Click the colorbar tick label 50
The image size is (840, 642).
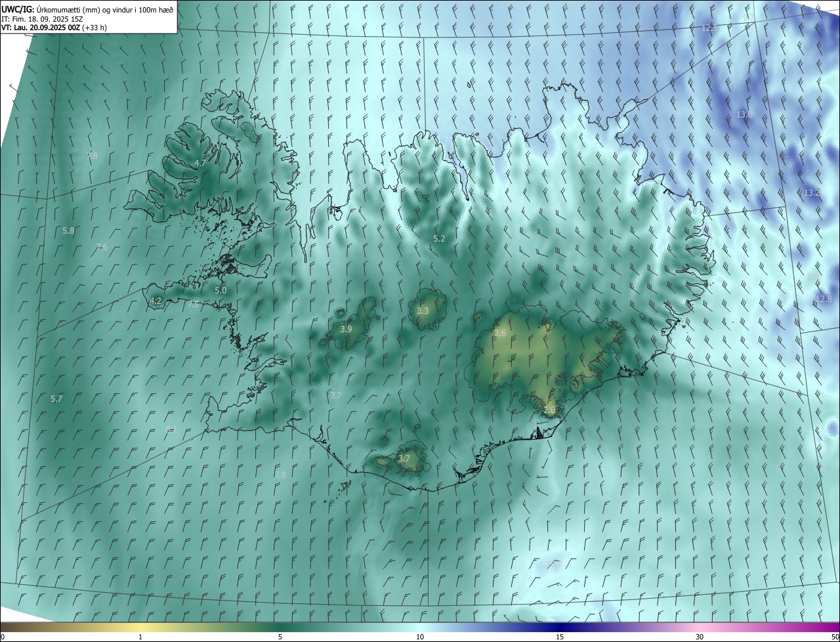click(x=835, y=637)
